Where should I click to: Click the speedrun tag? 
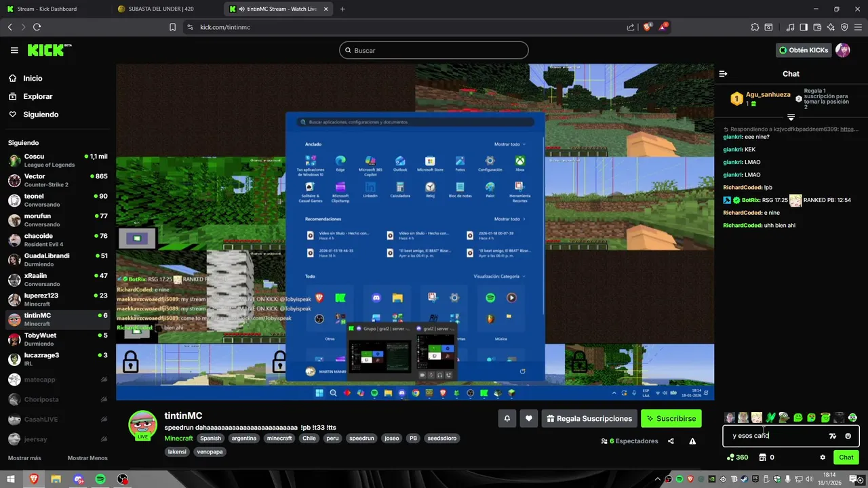click(x=361, y=439)
